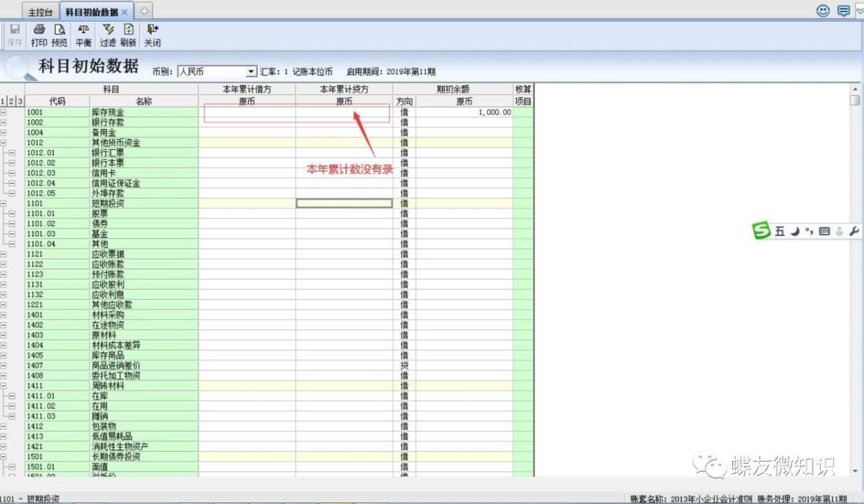The height and width of the screenshot is (504, 864).
Task: Open 预览 (Preview) from the toolbar
Action: click(60, 34)
